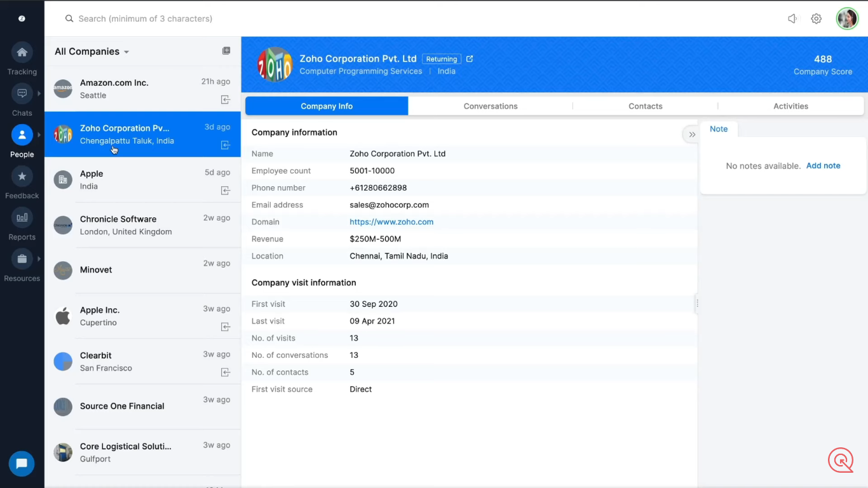
Task: Open the Feedback star icon
Action: [22, 176]
